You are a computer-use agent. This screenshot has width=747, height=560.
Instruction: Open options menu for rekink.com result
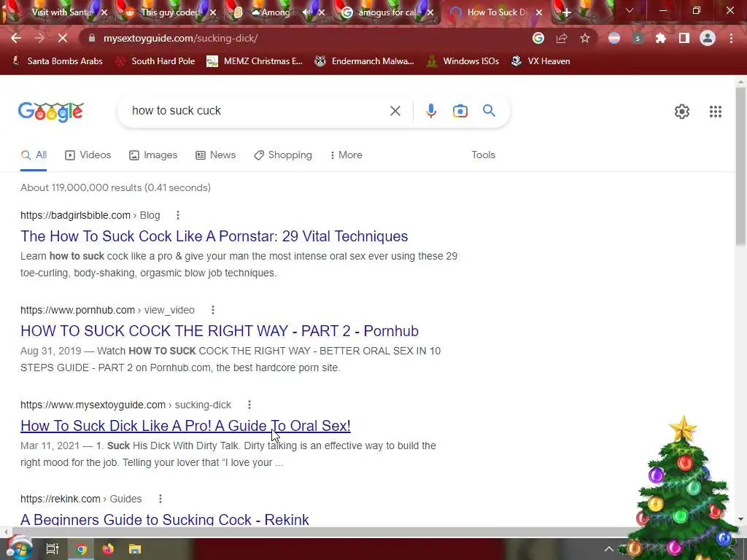click(160, 499)
